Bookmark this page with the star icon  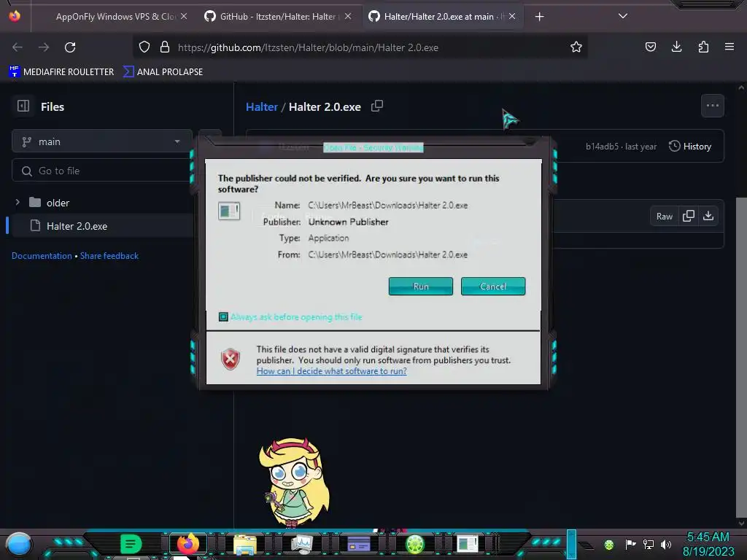click(x=576, y=47)
